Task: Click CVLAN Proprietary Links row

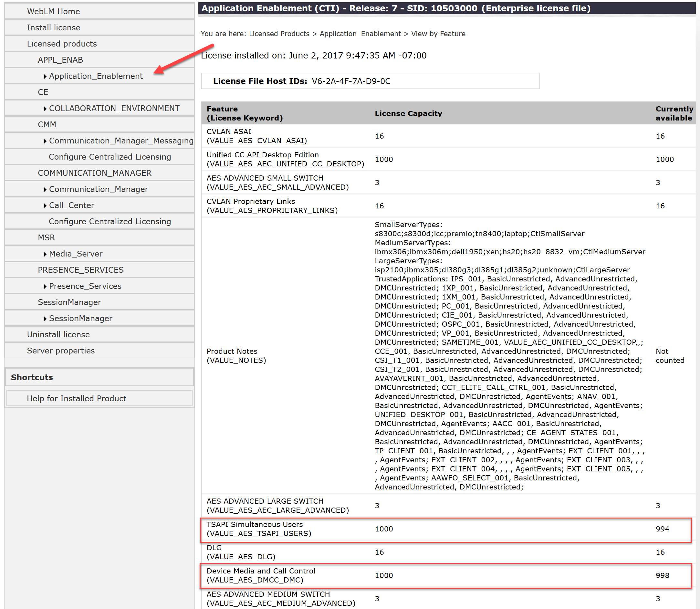Action: pos(448,205)
